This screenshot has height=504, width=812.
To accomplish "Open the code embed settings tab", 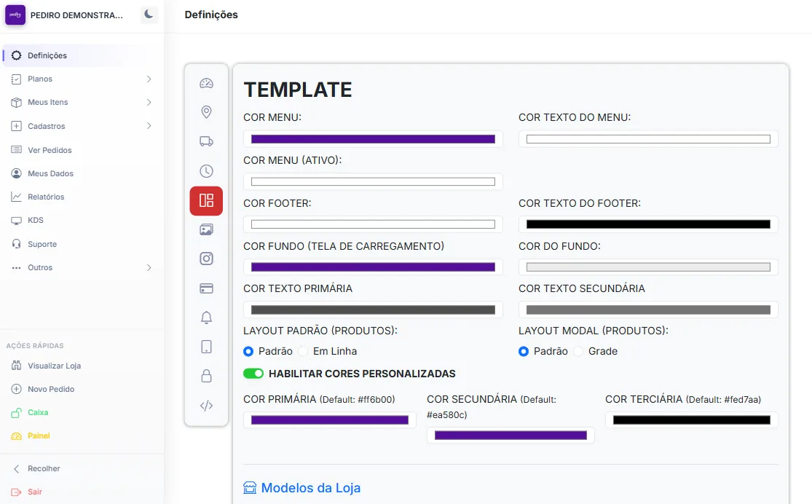I will [x=206, y=406].
